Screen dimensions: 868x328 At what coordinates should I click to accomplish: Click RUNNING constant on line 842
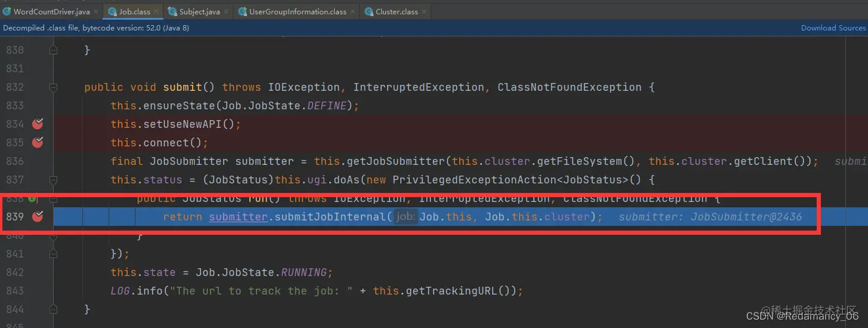coord(304,272)
